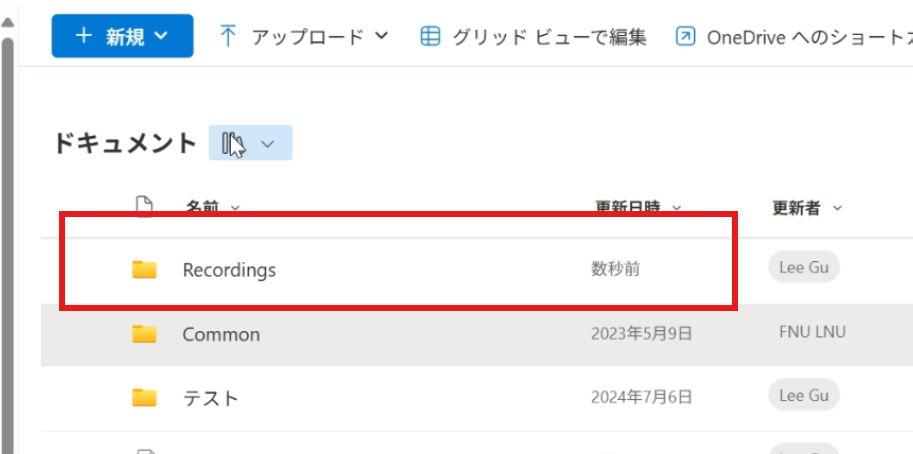The width and height of the screenshot is (913, 454).
Task: Open the テスト folder name link
Action: point(211,397)
